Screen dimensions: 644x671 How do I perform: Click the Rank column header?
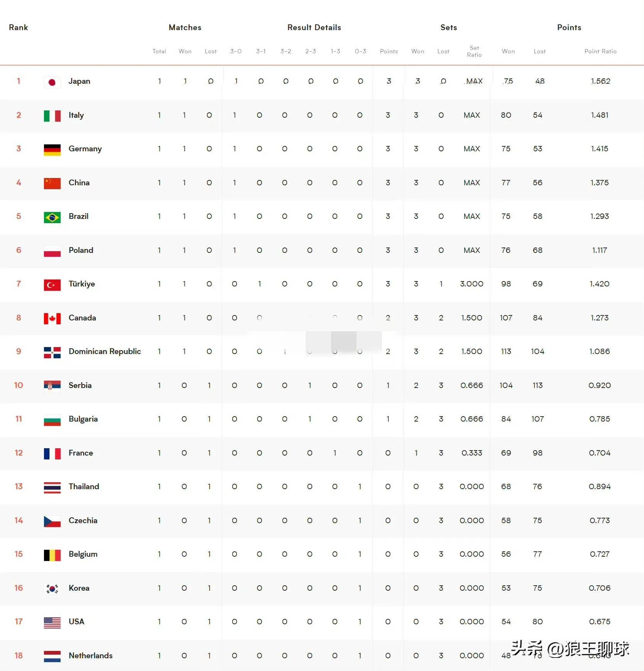[x=19, y=27]
